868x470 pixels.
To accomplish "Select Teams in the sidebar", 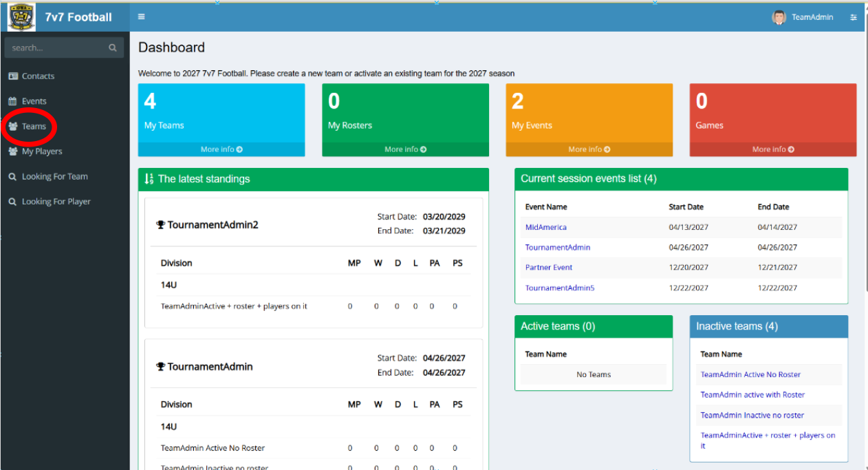I will point(34,127).
